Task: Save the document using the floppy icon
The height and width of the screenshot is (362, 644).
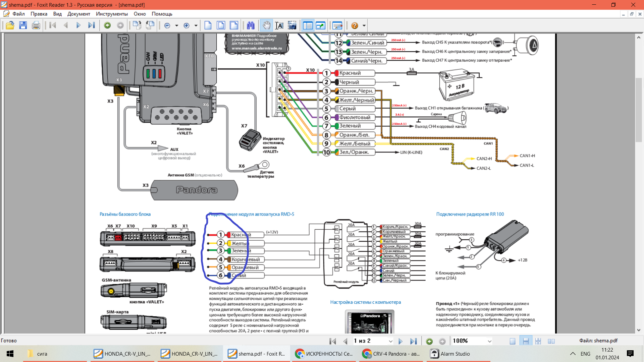Action: [x=23, y=25]
